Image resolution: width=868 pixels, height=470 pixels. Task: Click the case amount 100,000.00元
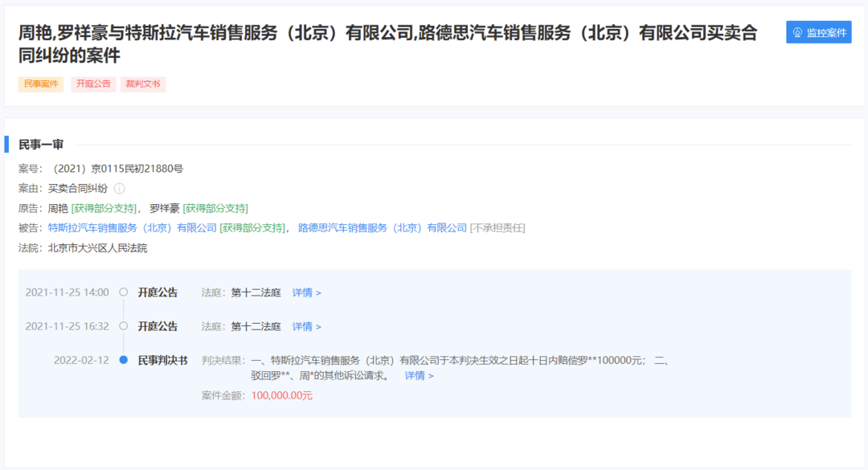(282, 396)
